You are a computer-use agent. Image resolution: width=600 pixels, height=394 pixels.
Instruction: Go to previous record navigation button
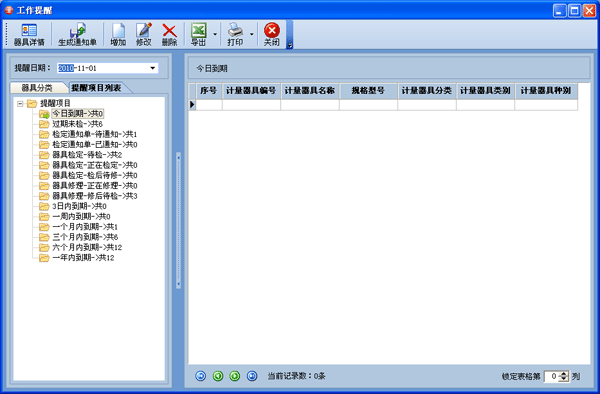point(218,376)
